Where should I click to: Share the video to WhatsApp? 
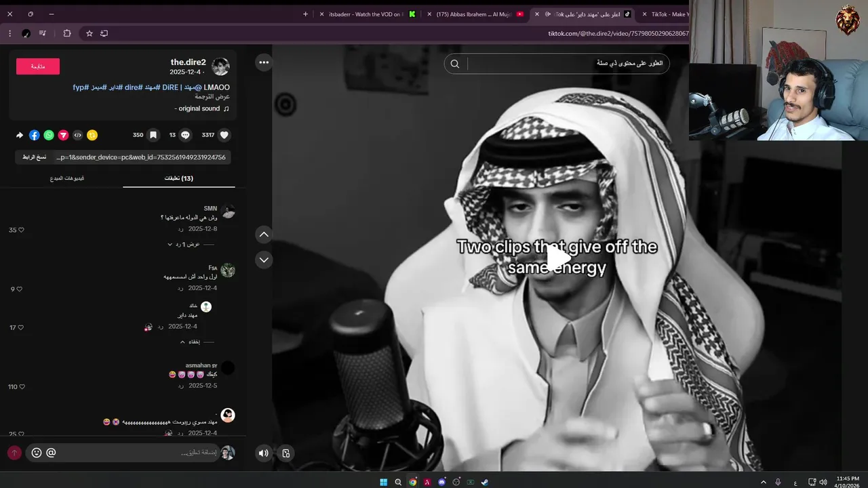tap(49, 135)
